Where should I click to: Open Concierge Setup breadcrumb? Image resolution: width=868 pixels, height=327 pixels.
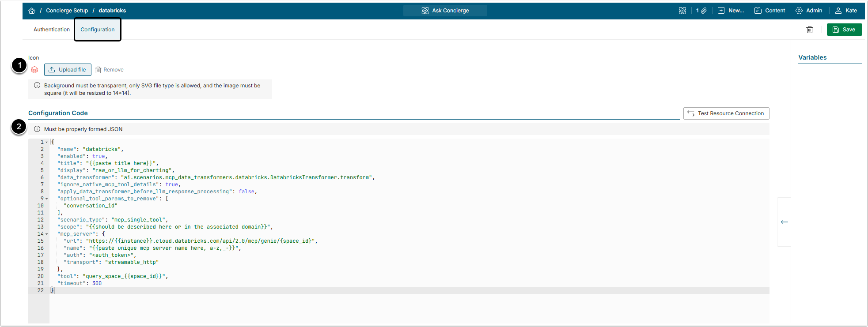[x=67, y=11]
